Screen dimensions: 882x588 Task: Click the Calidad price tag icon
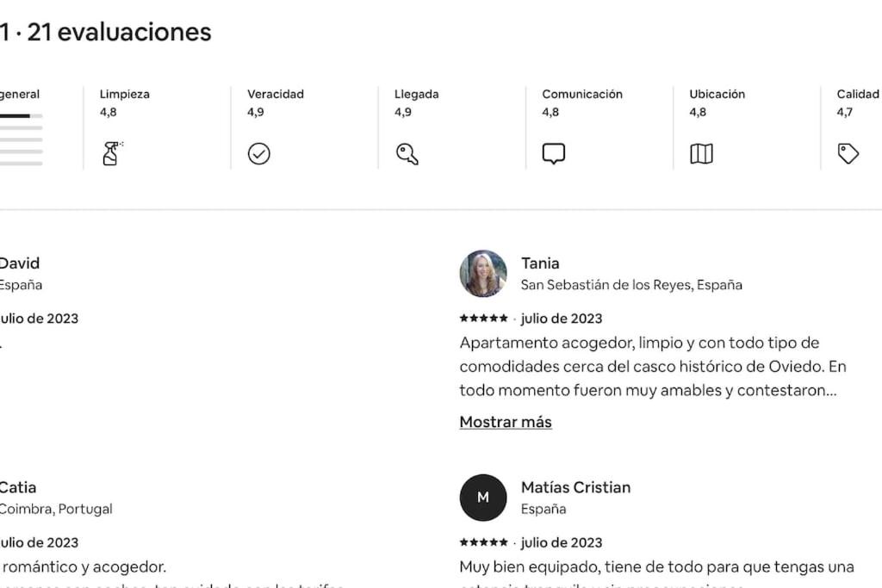(x=848, y=153)
